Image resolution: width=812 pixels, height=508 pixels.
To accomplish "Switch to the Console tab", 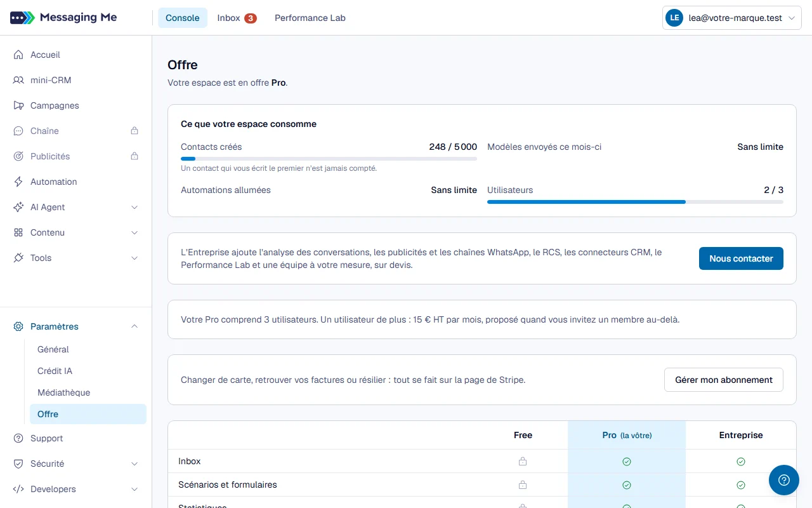I will pos(183,18).
